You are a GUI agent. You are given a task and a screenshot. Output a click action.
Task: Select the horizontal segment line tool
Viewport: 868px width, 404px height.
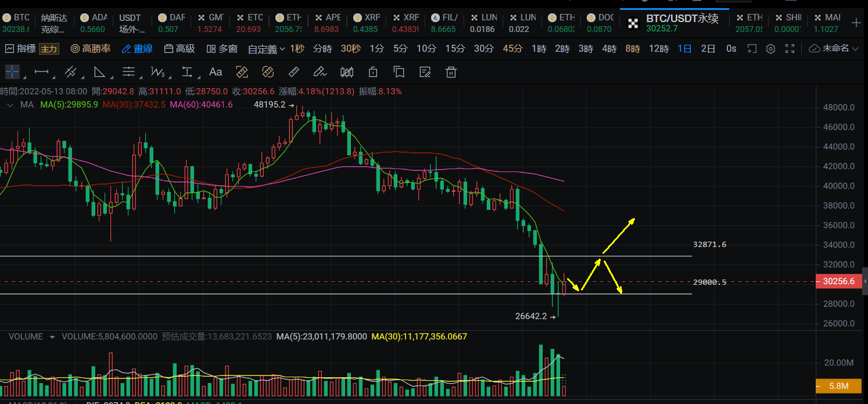point(41,72)
